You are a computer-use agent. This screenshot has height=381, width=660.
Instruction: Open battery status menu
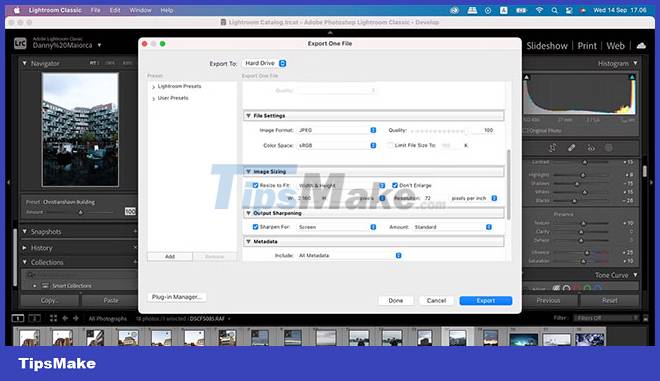[521, 11]
